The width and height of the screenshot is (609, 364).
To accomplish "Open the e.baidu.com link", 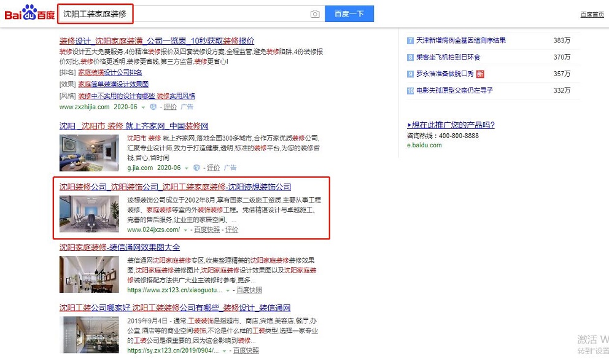I will coord(424,145).
